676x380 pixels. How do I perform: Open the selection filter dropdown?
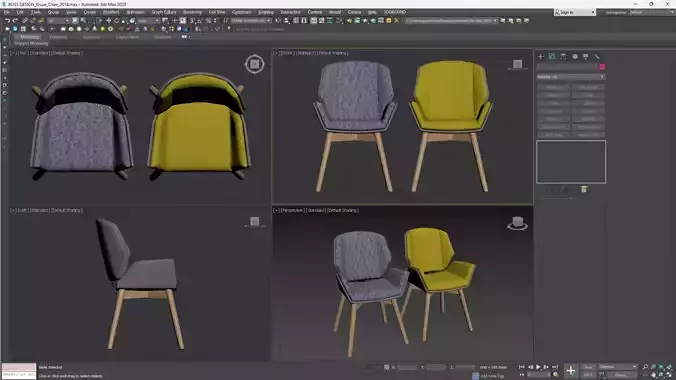pyautogui.click(x=58, y=21)
